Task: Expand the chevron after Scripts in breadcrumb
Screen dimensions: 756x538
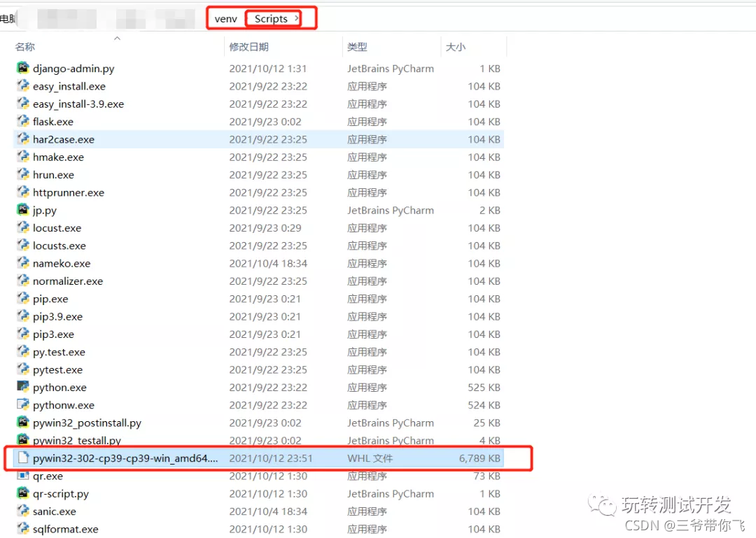Action: tap(297, 19)
